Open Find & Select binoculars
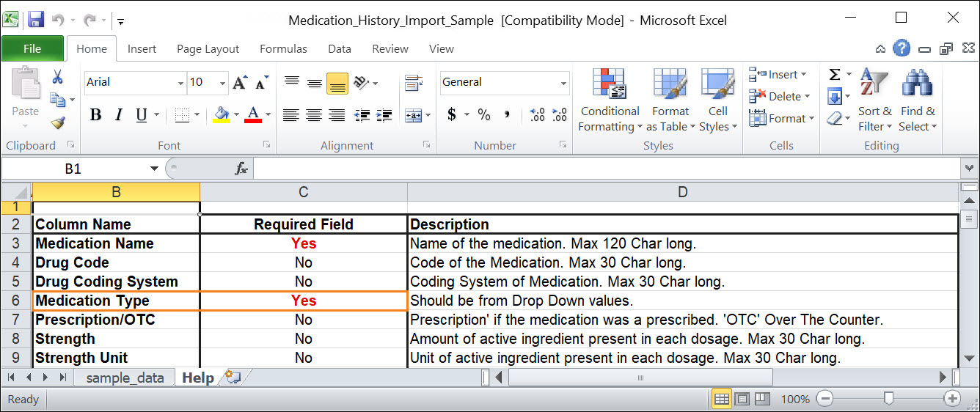 [917, 100]
